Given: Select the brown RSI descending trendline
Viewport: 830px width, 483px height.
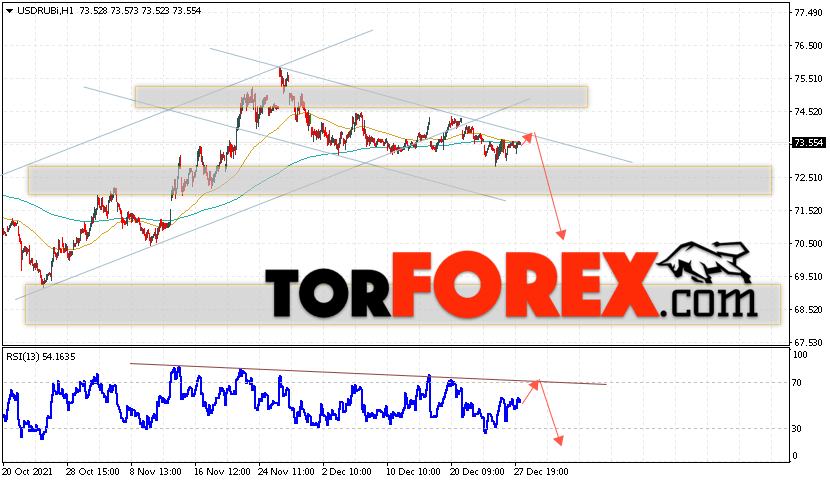Looking at the screenshot, I should [x=368, y=374].
